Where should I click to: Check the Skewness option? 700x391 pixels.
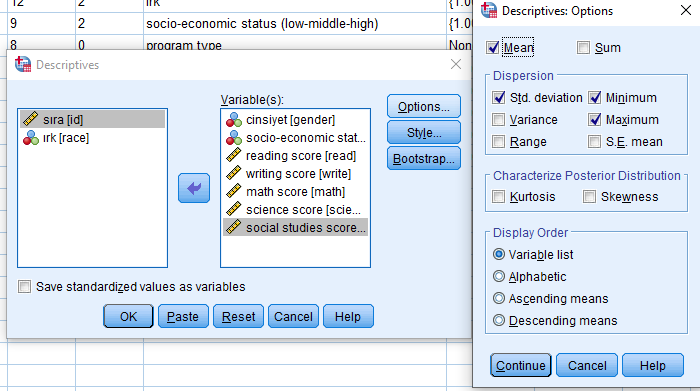tap(589, 196)
